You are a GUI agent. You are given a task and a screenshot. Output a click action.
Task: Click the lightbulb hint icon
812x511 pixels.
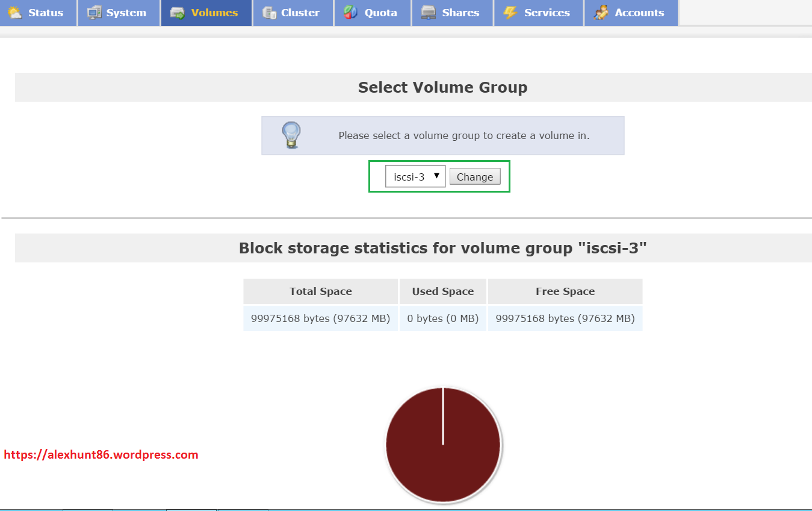291,135
